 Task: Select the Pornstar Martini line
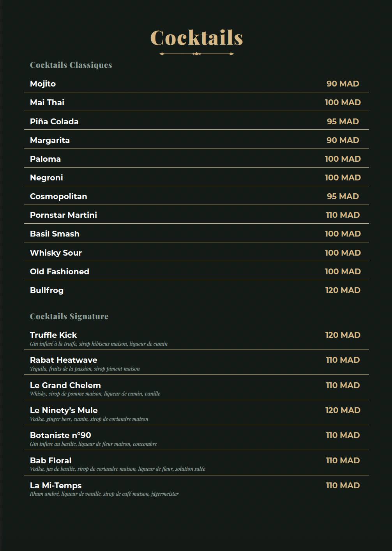pos(196,215)
